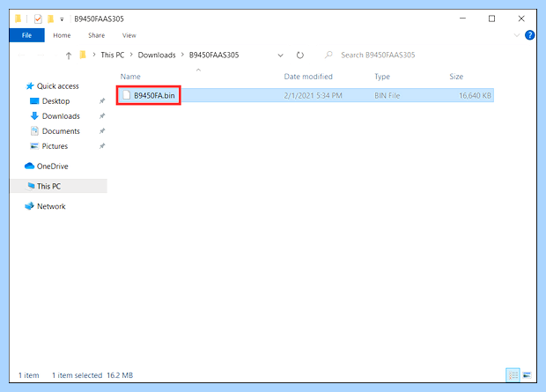This screenshot has height=392, width=546.
Task: Open the File ribbon tab
Action: pyautogui.click(x=26, y=35)
